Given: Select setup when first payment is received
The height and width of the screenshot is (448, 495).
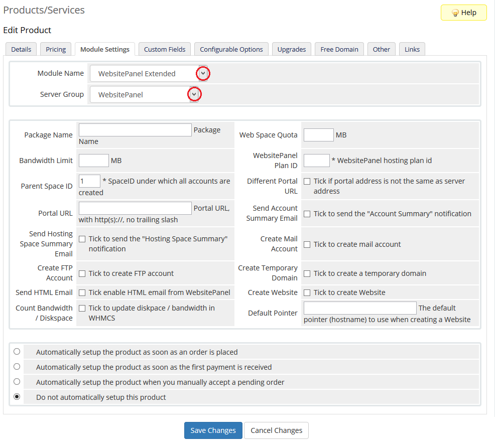Looking at the screenshot, I should (17, 367).
